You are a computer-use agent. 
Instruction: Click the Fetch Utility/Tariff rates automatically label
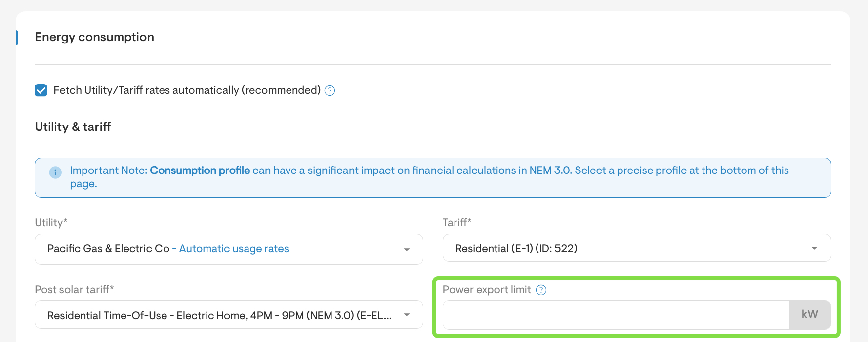[x=187, y=90]
